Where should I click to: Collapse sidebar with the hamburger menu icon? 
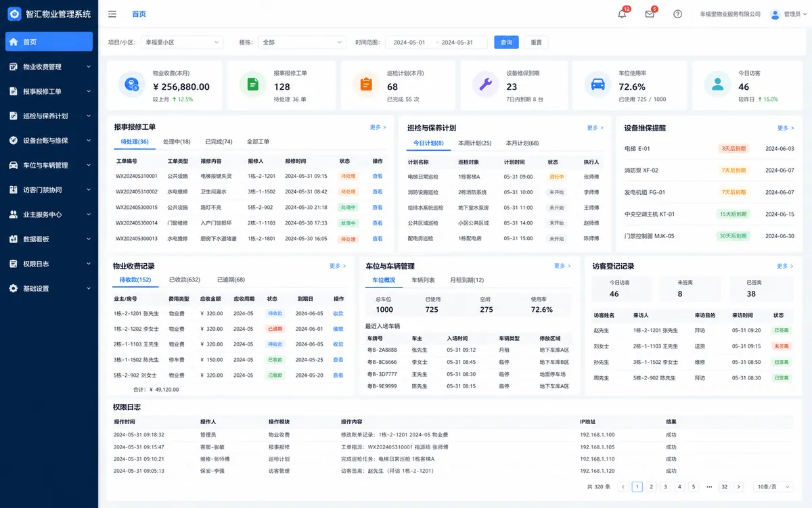click(x=112, y=14)
